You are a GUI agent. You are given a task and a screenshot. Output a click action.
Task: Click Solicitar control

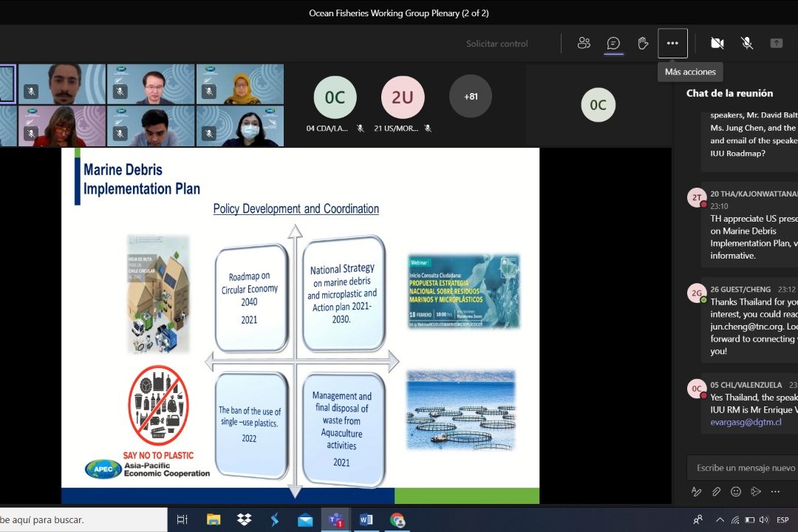coord(497,44)
